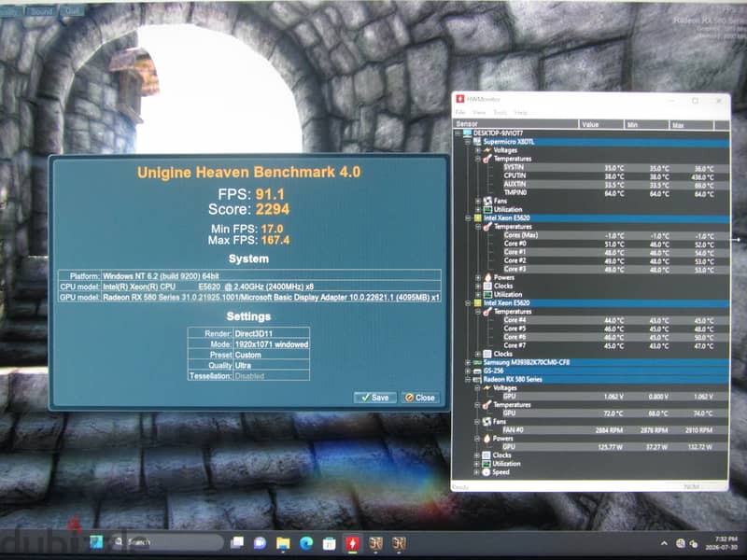Viewport: 747px width, 560px height.
Task: Click the first Heaven benchmark taskbar icon
Action: 375,543
